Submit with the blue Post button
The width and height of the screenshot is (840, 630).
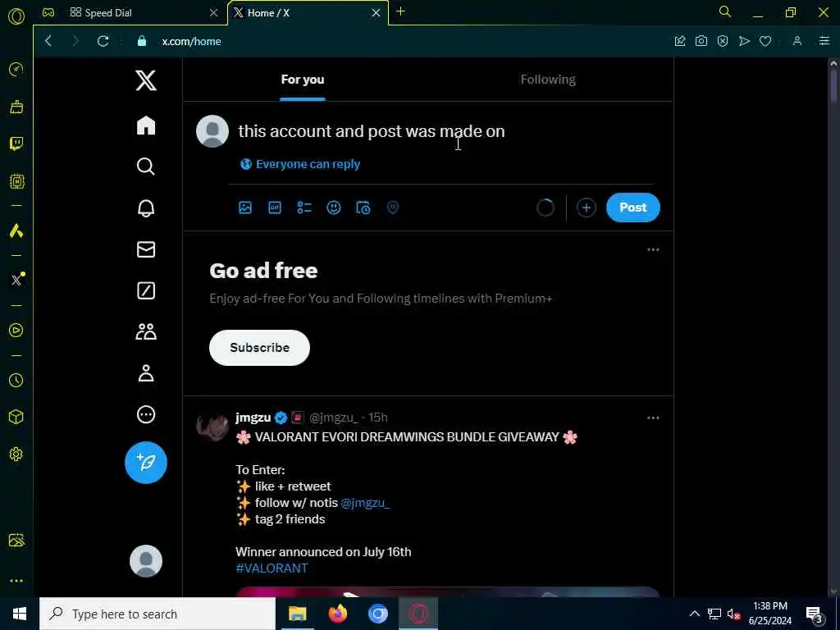pyautogui.click(x=632, y=208)
